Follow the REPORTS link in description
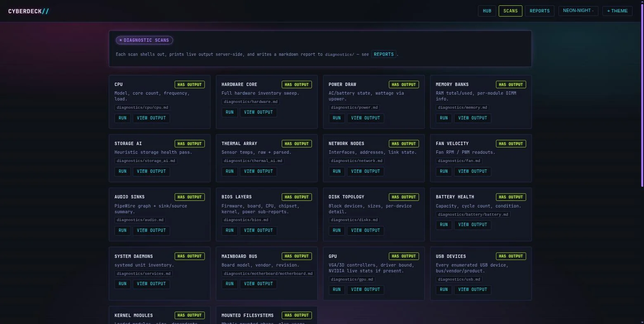This screenshot has width=644, height=324. click(x=384, y=54)
